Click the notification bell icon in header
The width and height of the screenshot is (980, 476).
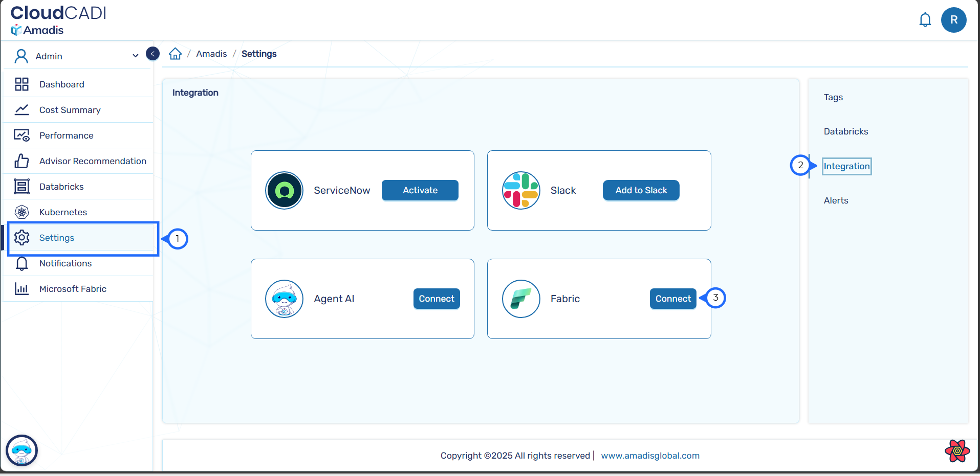coord(925,20)
